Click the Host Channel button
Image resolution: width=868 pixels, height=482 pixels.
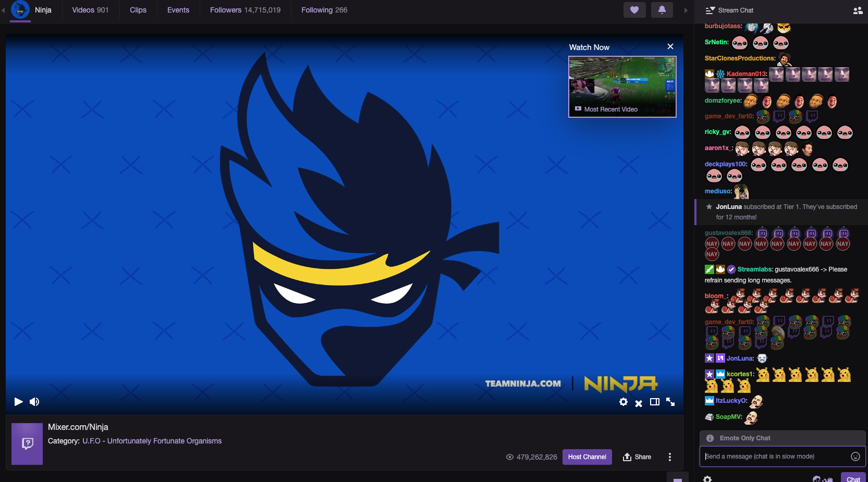587,457
